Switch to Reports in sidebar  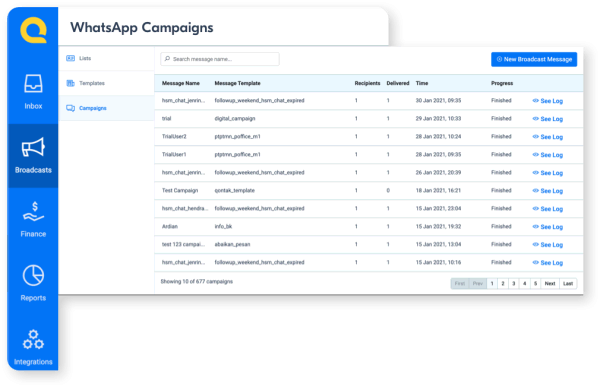coord(33,283)
